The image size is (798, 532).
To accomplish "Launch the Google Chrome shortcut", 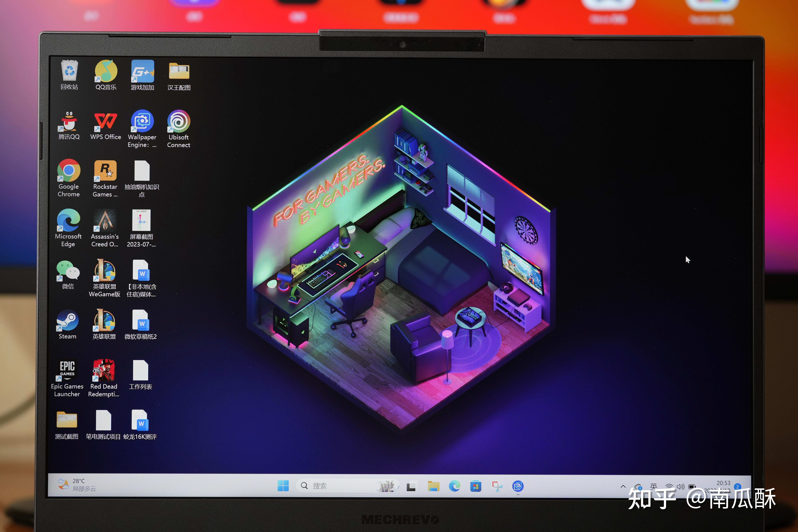I will (69, 178).
